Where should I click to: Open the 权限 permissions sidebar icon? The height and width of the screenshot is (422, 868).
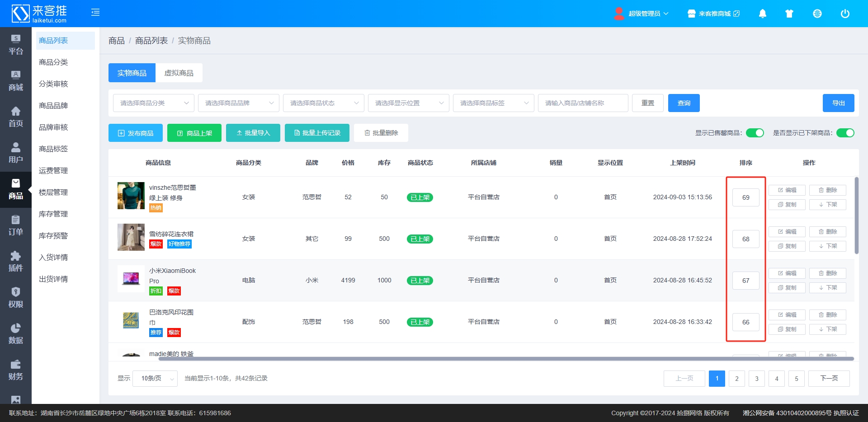click(16, 298)
